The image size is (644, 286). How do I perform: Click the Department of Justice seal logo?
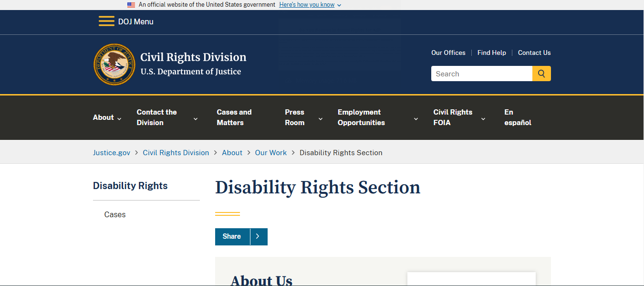coord(114,64)
